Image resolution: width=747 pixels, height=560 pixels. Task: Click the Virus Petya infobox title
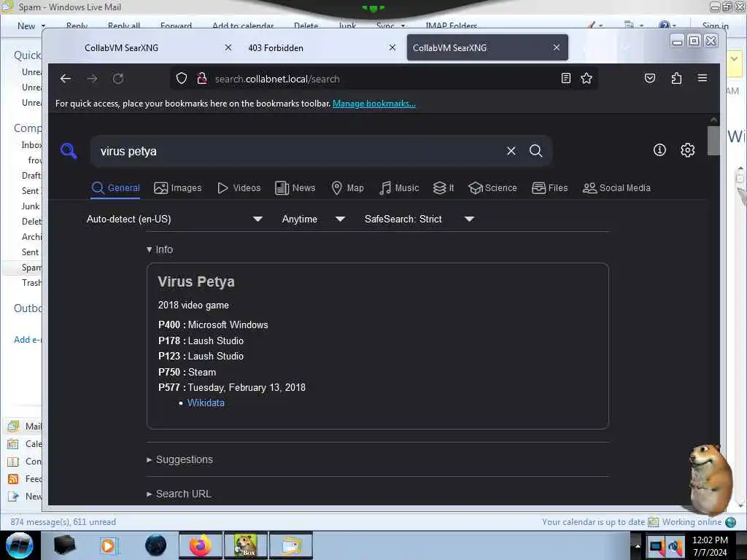(196, 282)
